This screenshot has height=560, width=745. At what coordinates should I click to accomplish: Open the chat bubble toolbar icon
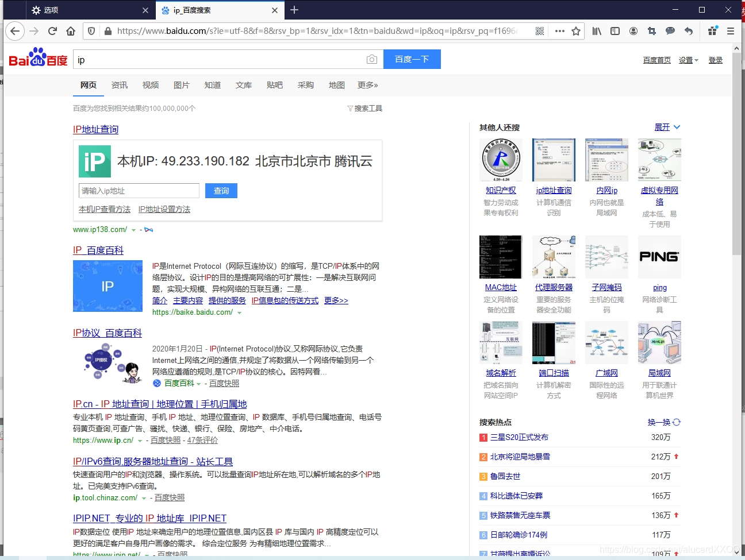670,31
